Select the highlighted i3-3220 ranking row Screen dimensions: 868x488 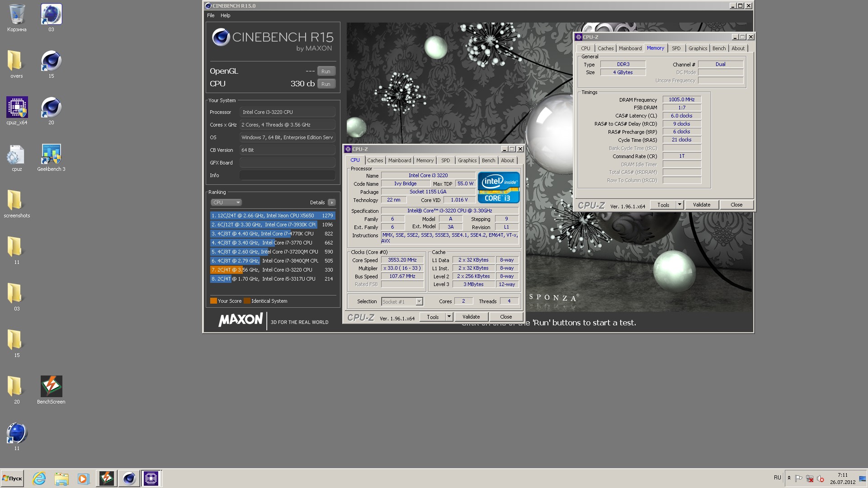click(x=273, y=270)
